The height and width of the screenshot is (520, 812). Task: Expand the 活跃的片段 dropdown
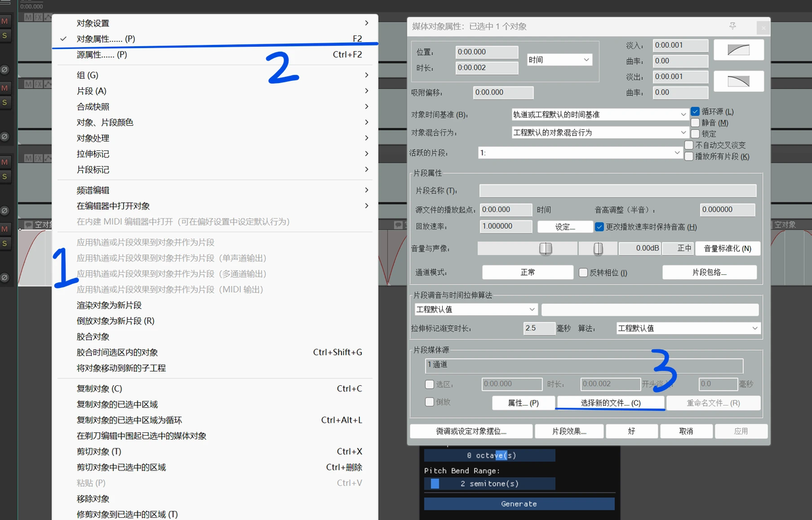[580, 152]
